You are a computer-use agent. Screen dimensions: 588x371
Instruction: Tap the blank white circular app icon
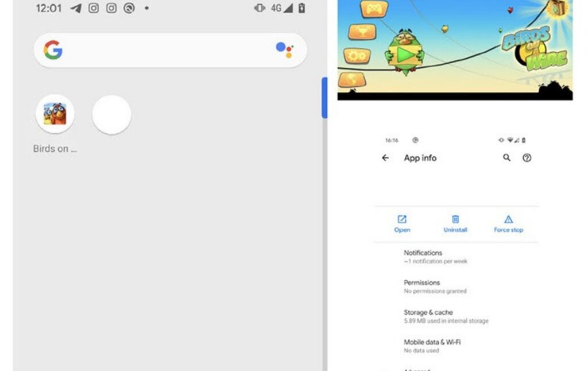coord(112,114)
